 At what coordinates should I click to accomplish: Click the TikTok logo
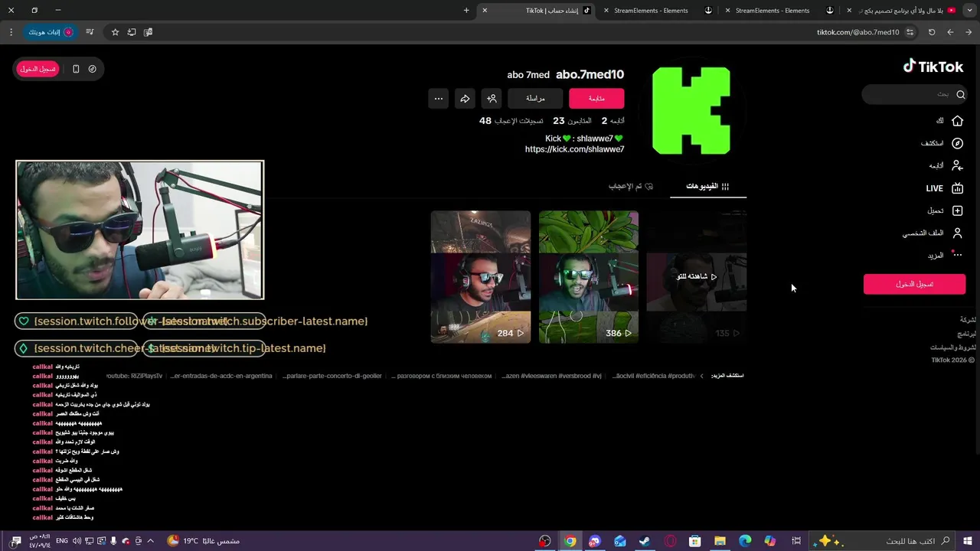(933, 67)
